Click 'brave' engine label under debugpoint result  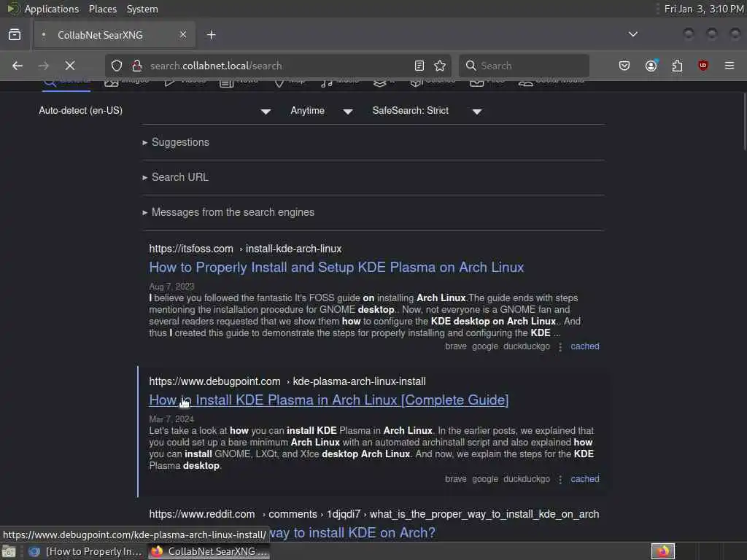(x=456, y=479)
